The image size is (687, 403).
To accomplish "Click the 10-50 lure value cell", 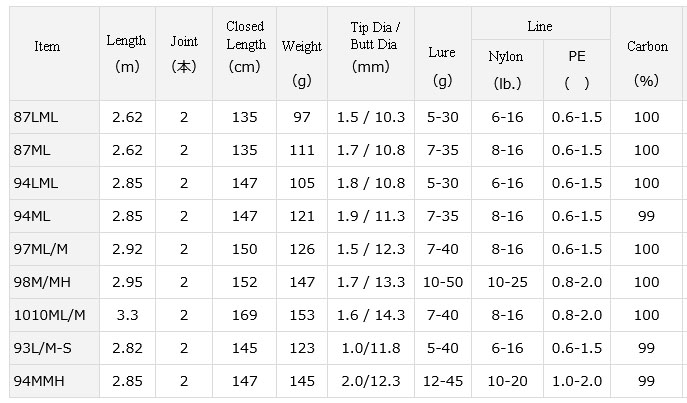I will pyautogui.click(x=443, y=282).
